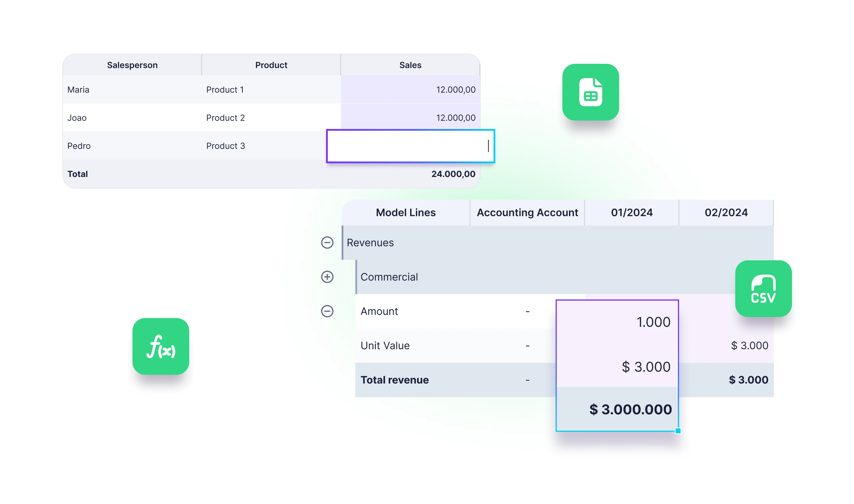
Task: Click the Sales column header
Action: click(410, 65)
